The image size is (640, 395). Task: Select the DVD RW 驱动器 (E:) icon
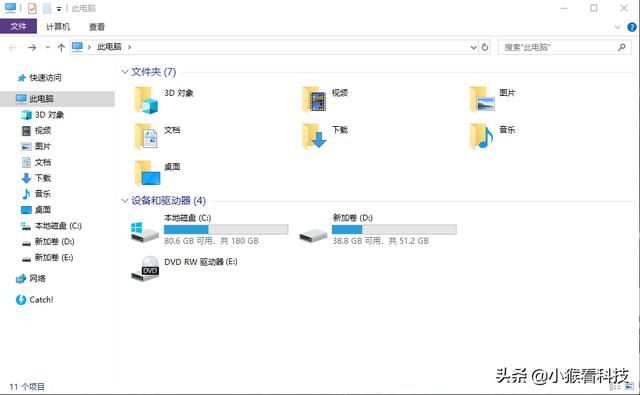145,269
